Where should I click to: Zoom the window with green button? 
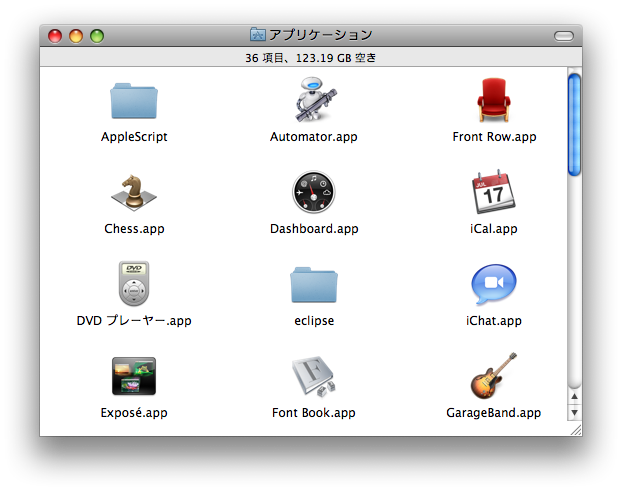[x=97, y=36]
